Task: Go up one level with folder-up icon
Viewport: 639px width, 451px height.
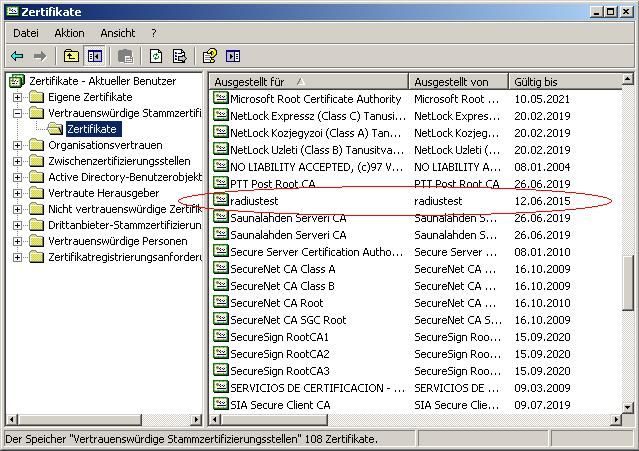Action: pyautogui.click(x=71, y=56)
